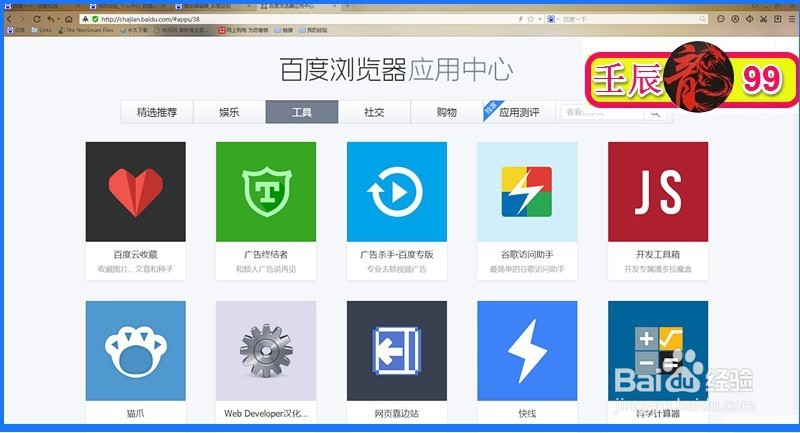Screen dimensions: 800x433
Task: Open the 谷歌访问助手 lightning icon
Action: coord(527,191)
